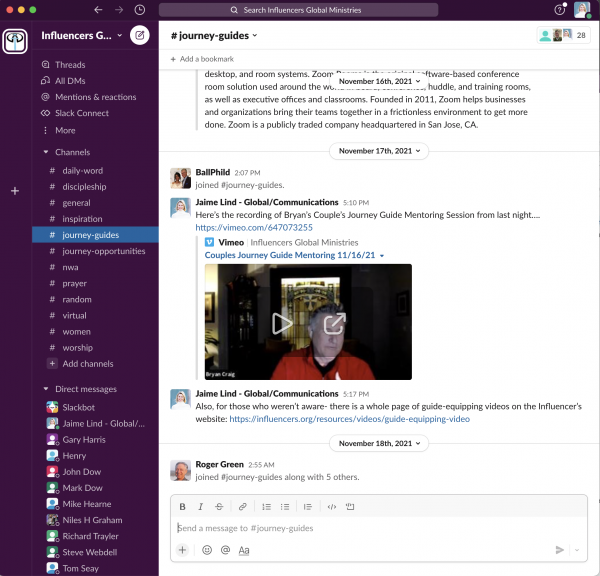Click the send message arrow
Screen dimensions: 600x576
tap(559, 550)
